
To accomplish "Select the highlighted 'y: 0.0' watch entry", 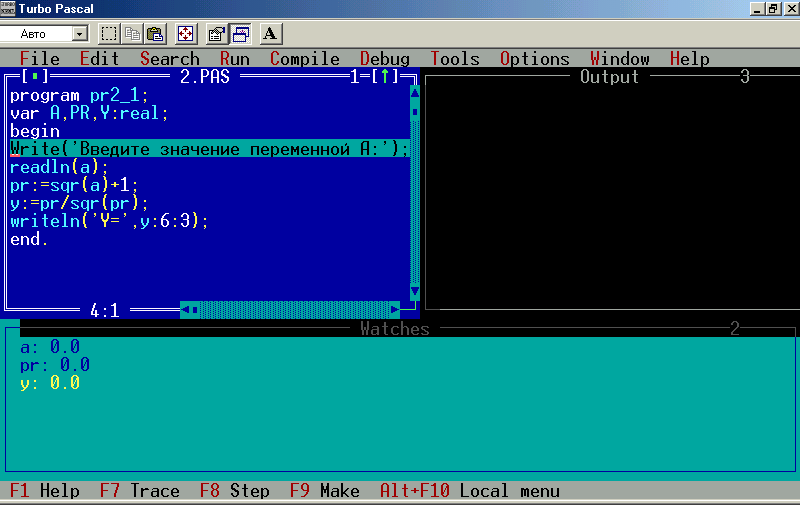I will point(50,383).
